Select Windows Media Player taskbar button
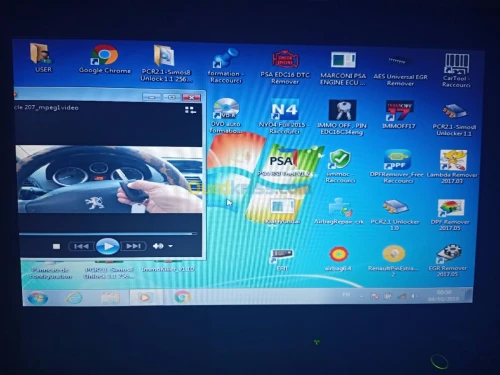 click(x=145, y=297)
